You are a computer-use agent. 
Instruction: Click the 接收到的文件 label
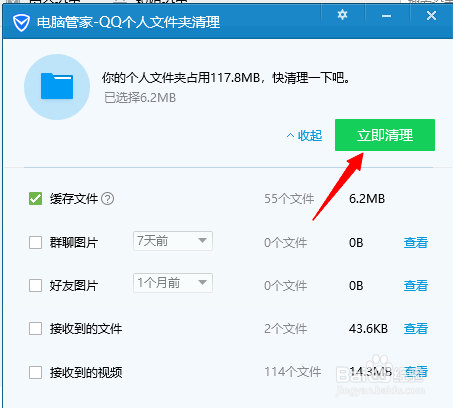86,329
